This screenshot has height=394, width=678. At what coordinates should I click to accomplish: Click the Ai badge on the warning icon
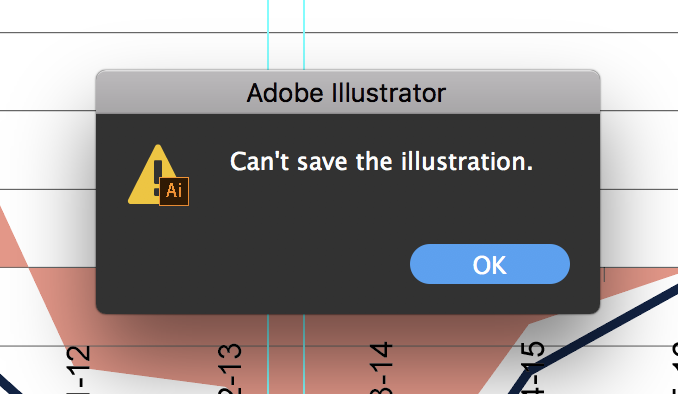pos(174,191)
